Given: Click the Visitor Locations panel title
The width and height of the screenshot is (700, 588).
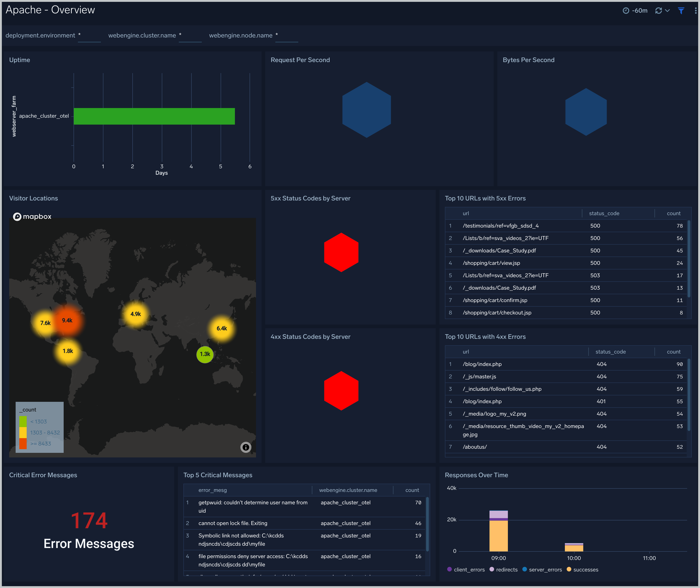Looking at the screenshot, I should click(33, 198).
